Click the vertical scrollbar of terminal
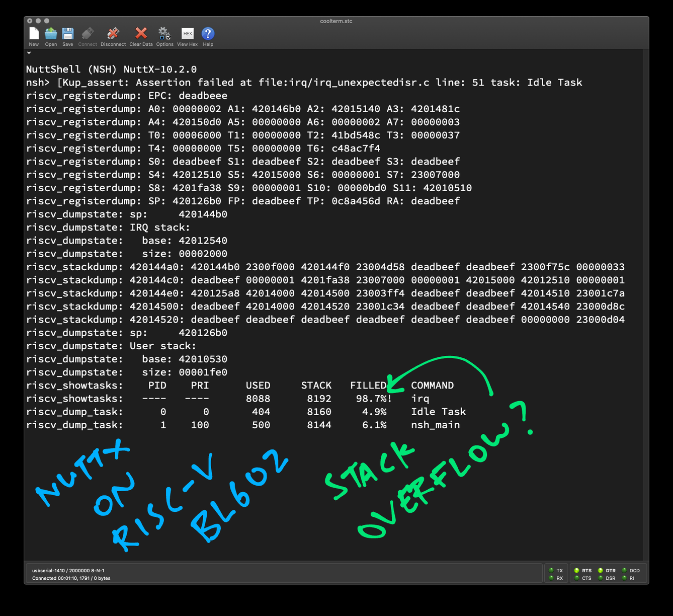The width and height of the screenshot is (673, 616). coord(646,302)
